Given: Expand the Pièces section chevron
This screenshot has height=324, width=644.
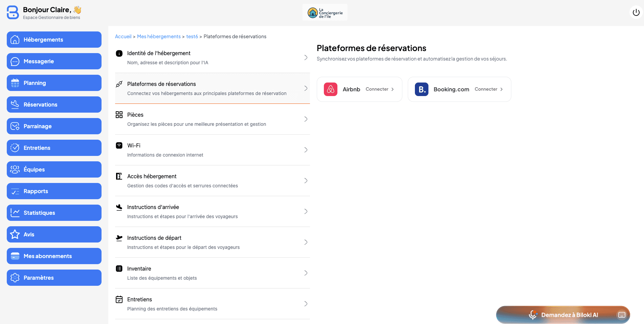Looking at the screenshot, I should pos(306,119).
